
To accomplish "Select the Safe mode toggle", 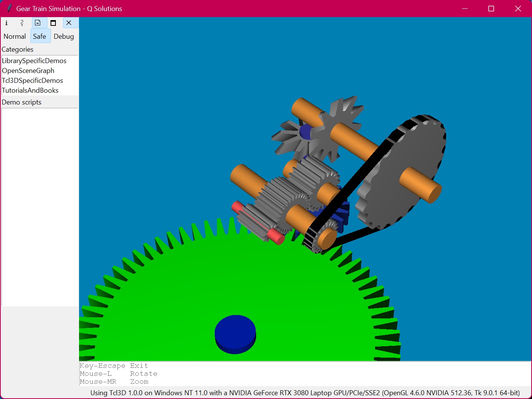I will [x=40, y=36].
